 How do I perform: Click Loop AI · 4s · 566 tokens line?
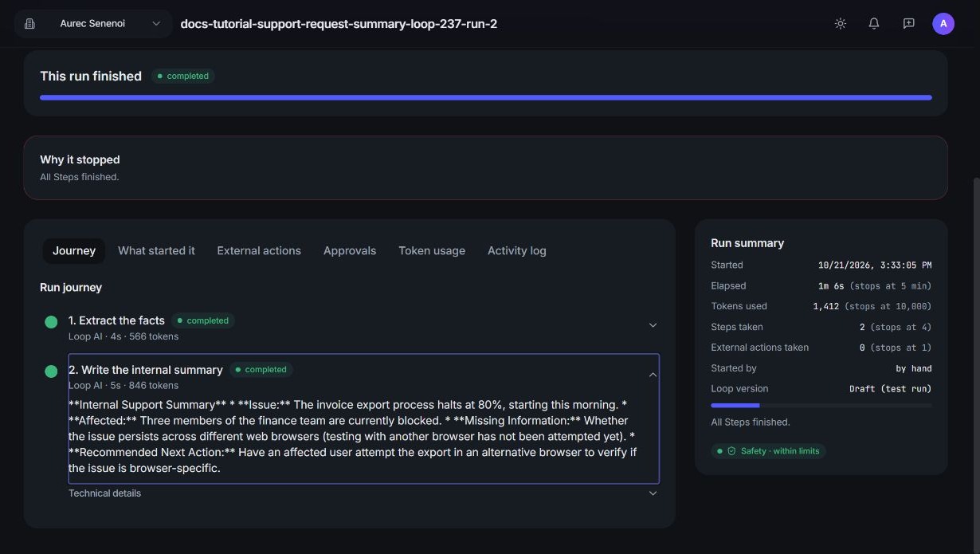click(123, 336)
